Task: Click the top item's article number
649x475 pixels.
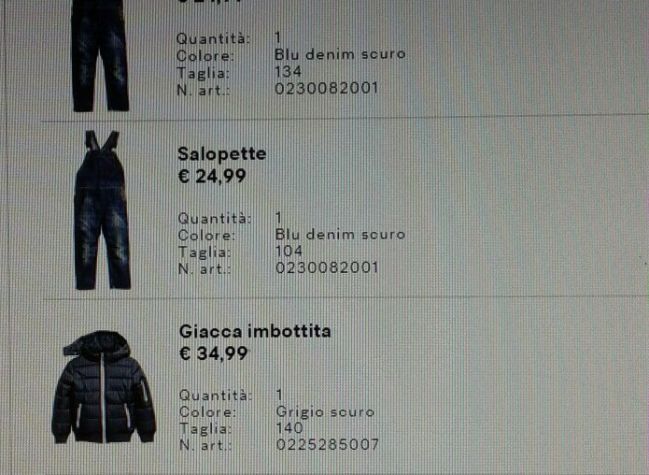Action: (326, 88)
